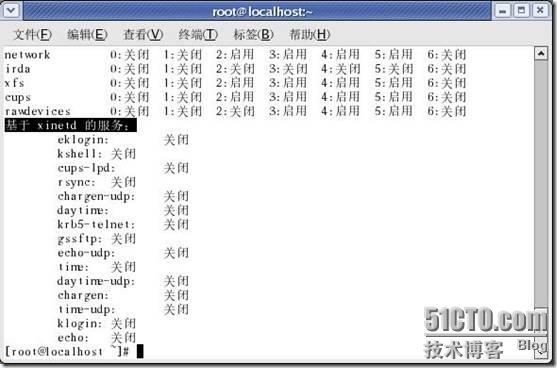Click the highlighted xinetd services heading
Screen dimensions: 557x368
coord(71,125)
